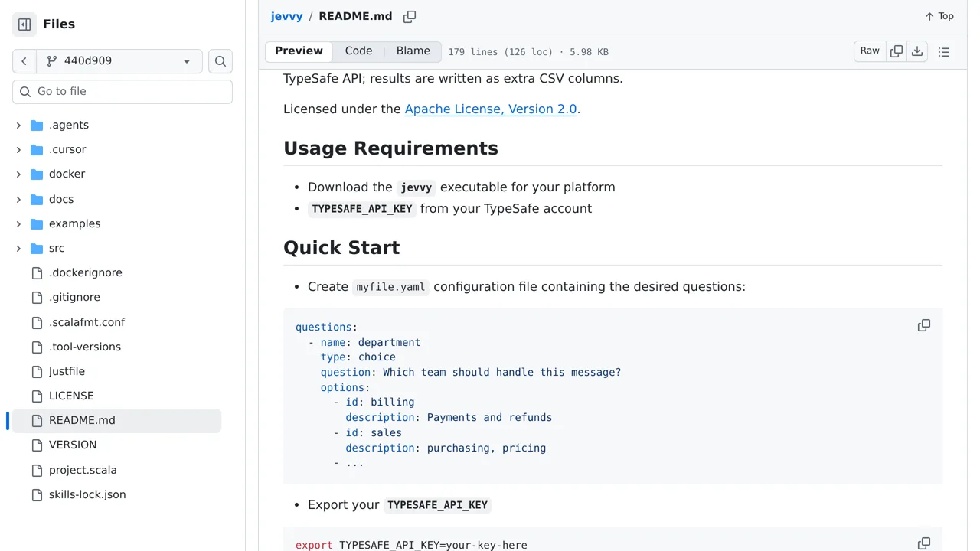Screen dimensions: 980x551
Task: Click the folder icon beside src
Action: pyautogui.click(x=37, y=249)
